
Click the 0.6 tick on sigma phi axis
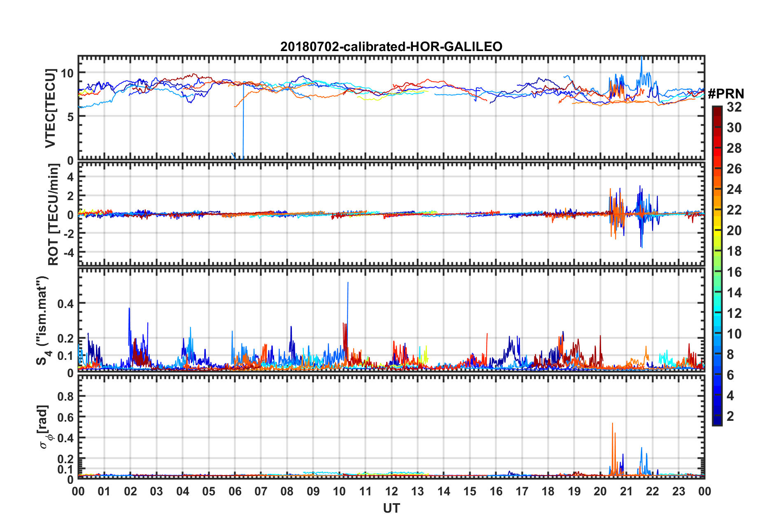(x=65, y=418)
